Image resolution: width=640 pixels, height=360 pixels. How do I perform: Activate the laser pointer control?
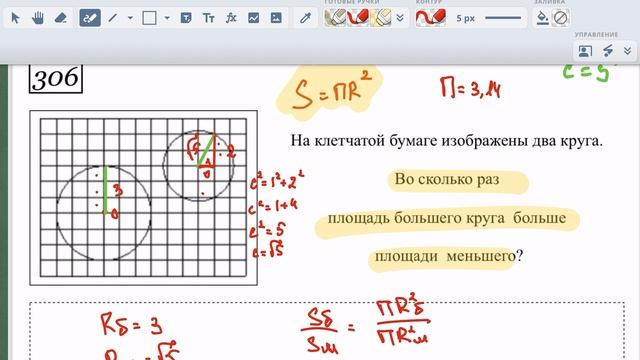click(608, 51)
